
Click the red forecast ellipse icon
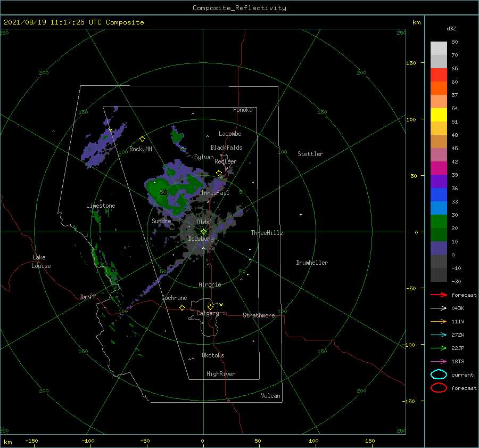click(439, 388)
